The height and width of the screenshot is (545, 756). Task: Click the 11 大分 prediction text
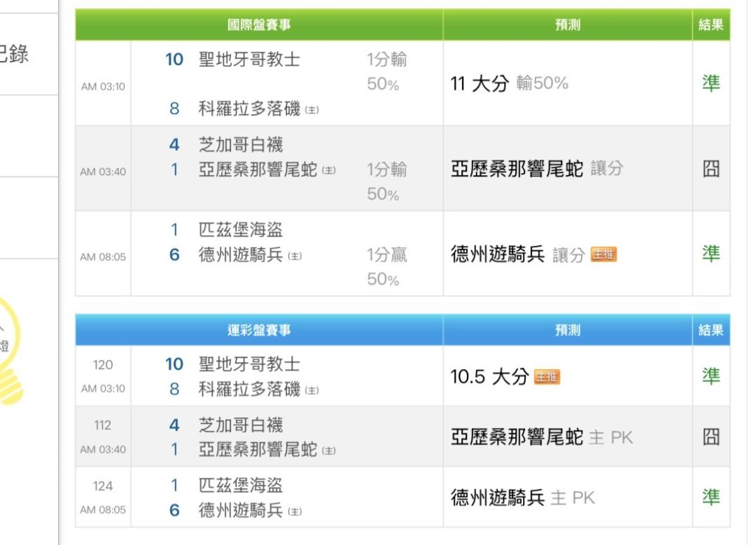coord(479,84)
